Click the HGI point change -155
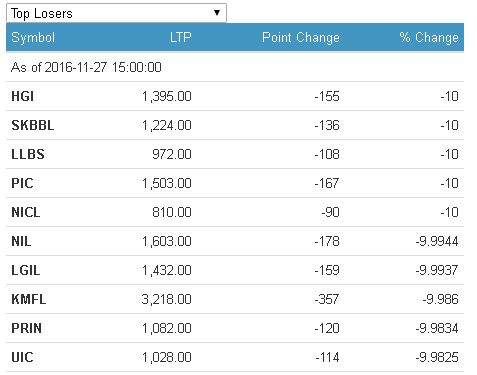Screen dimensions: 477x375 (327, 96)
